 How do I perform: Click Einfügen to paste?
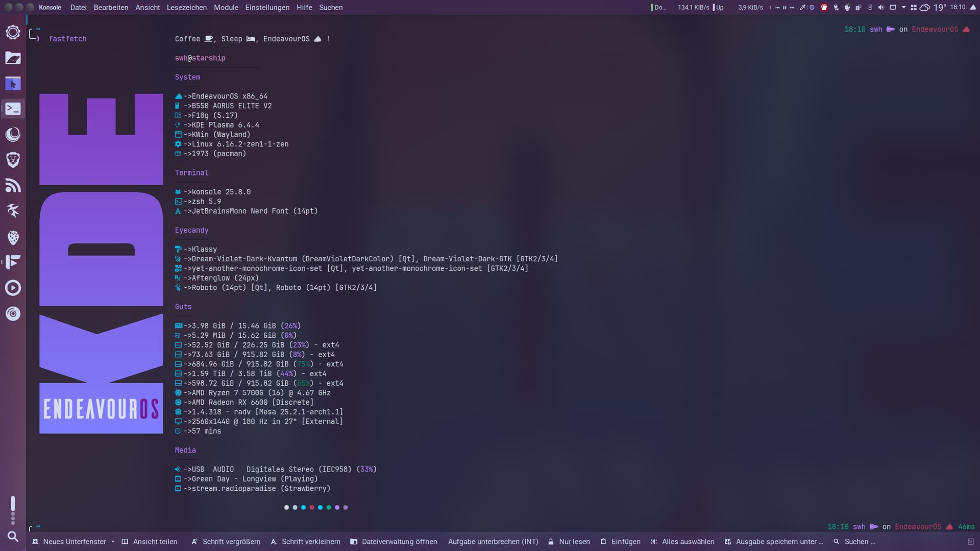click(620, 542)
